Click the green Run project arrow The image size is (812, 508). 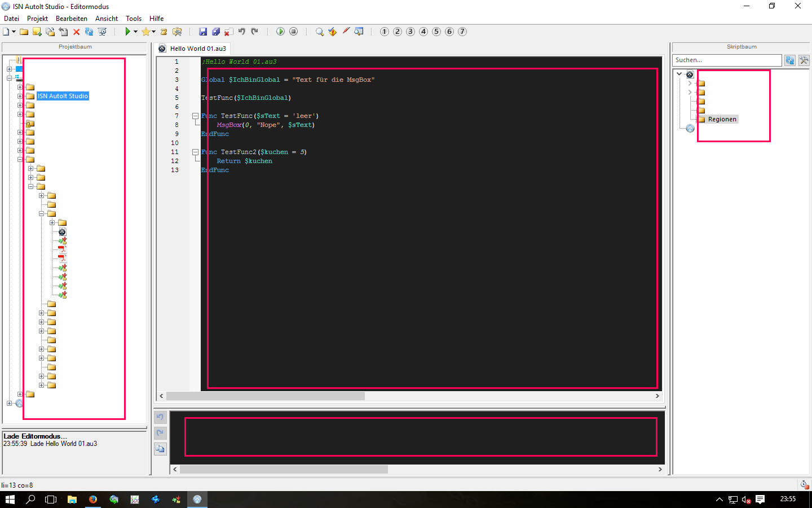128,32
